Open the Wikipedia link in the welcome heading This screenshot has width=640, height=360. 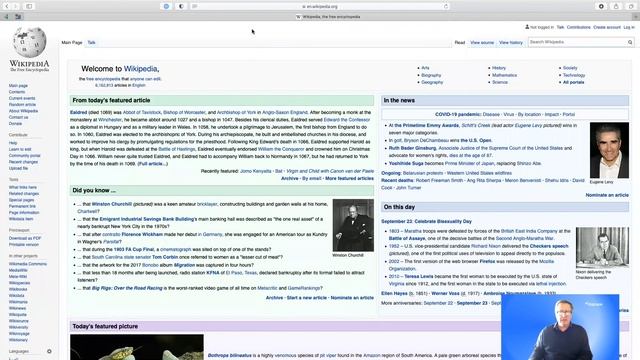[x=140, y=69]
